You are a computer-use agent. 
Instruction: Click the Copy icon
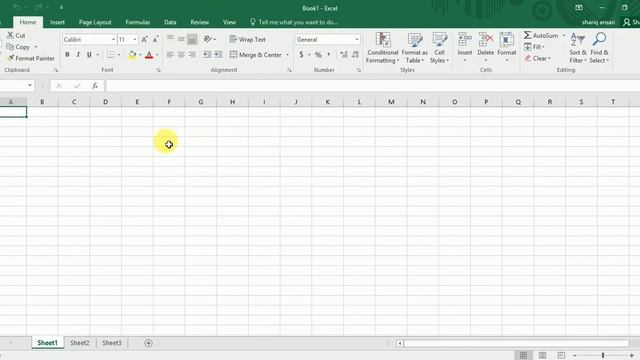pyautogui.click(x=10, y=47)
